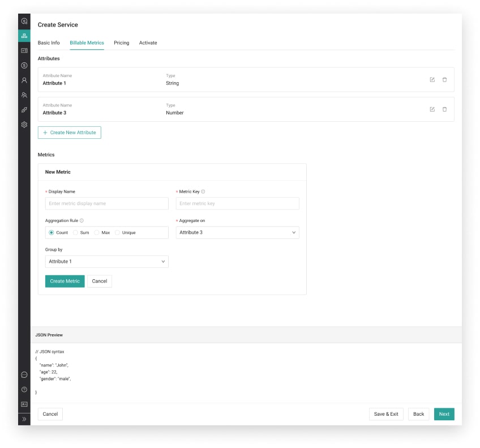
Task: Expand the sidebar with double-chevron arrow
Action: (24, 419)
